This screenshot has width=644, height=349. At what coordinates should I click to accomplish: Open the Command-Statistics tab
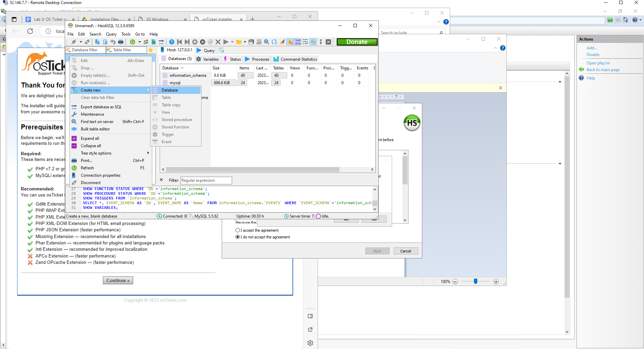point(295,59)
